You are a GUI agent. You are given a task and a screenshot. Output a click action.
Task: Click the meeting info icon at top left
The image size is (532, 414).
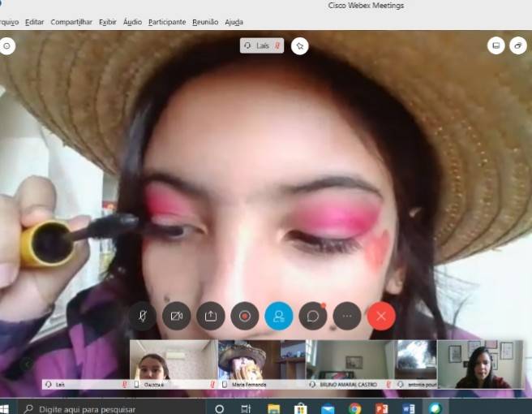[x=7, y=46]
